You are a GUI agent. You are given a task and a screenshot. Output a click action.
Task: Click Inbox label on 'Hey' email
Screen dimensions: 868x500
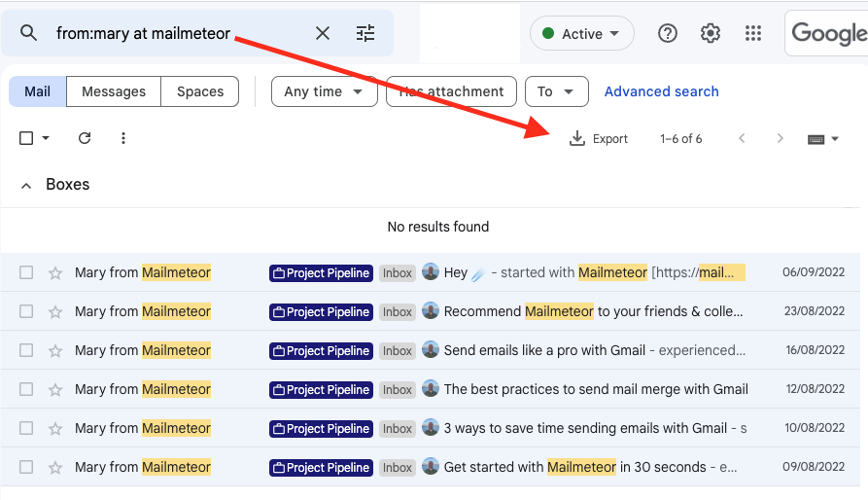[x=397, y=273]
